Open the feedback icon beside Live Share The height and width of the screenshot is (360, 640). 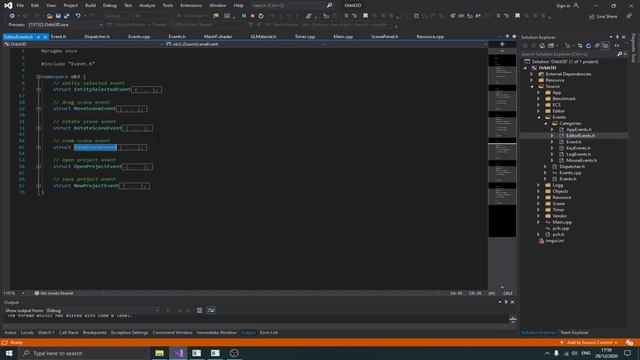click(629, 16)
